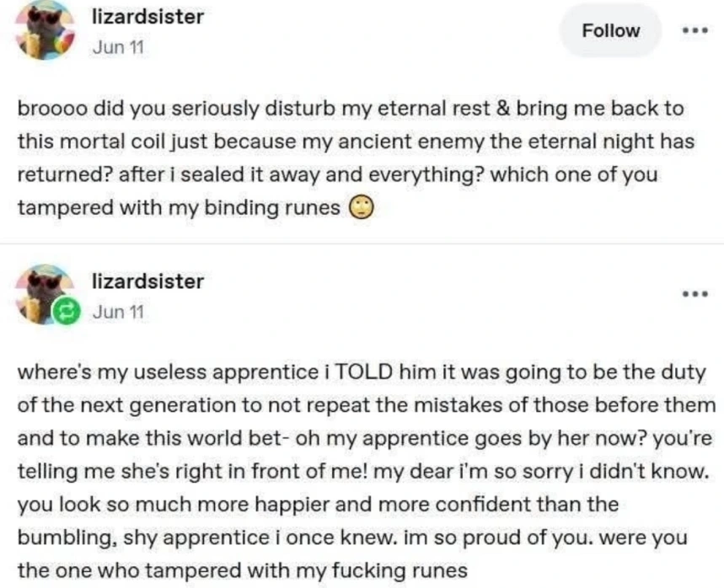This screenshot has width=724, height=588.
Task: Click the reblog's Jun 11 timestamp
Action: click(117, 312)
